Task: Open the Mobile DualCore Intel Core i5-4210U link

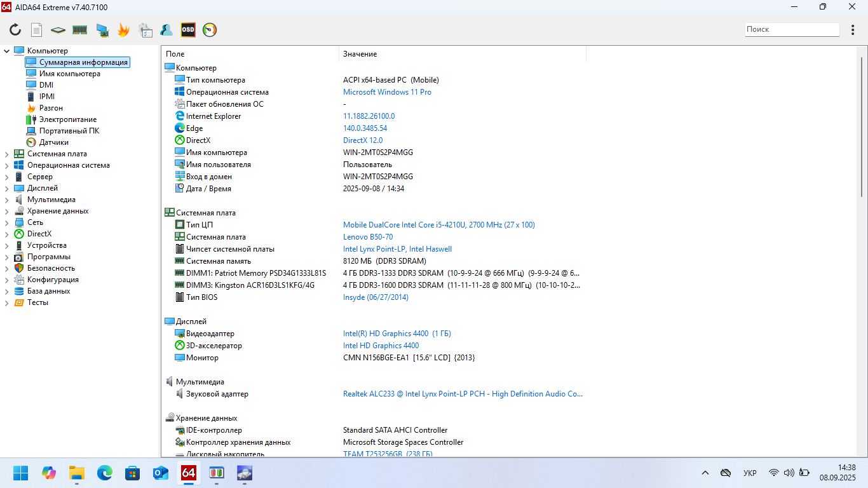Action: (439, 225)
